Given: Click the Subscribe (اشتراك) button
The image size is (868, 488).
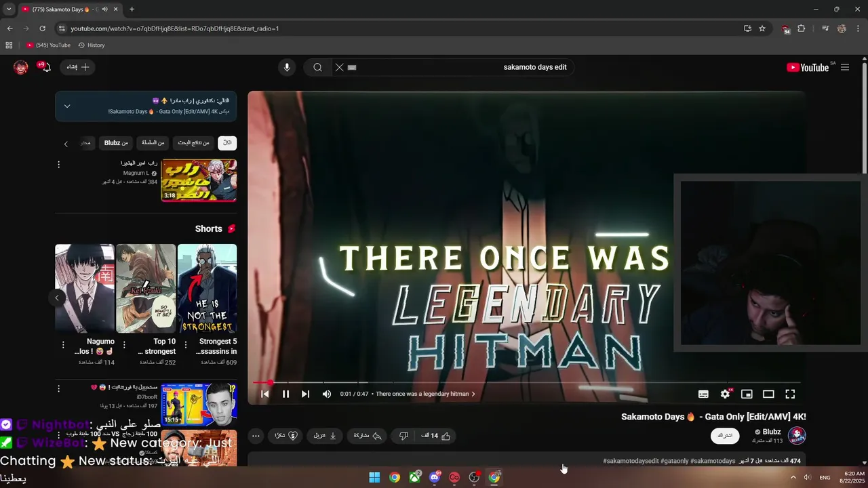Looking at the screenshot, I should [x=725, y=436].
